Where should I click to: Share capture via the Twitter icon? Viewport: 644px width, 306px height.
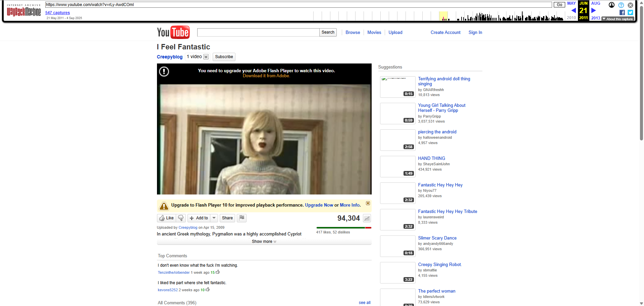[630, 12]
